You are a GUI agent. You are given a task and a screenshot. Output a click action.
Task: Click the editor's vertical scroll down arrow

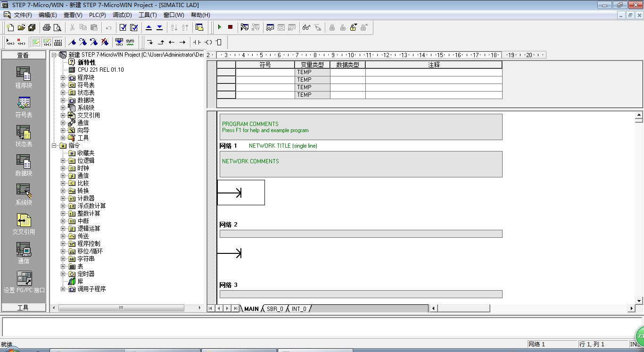[639, 301]
